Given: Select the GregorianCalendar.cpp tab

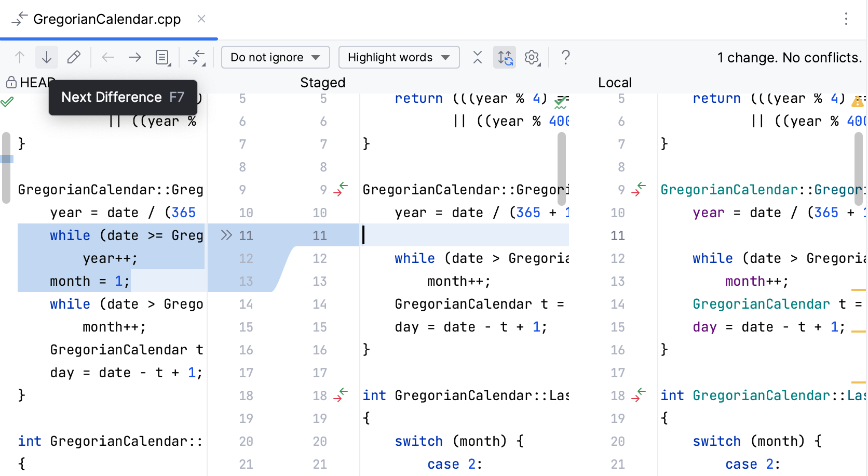Looking at the screenshot, I should [x=107, y=19].
